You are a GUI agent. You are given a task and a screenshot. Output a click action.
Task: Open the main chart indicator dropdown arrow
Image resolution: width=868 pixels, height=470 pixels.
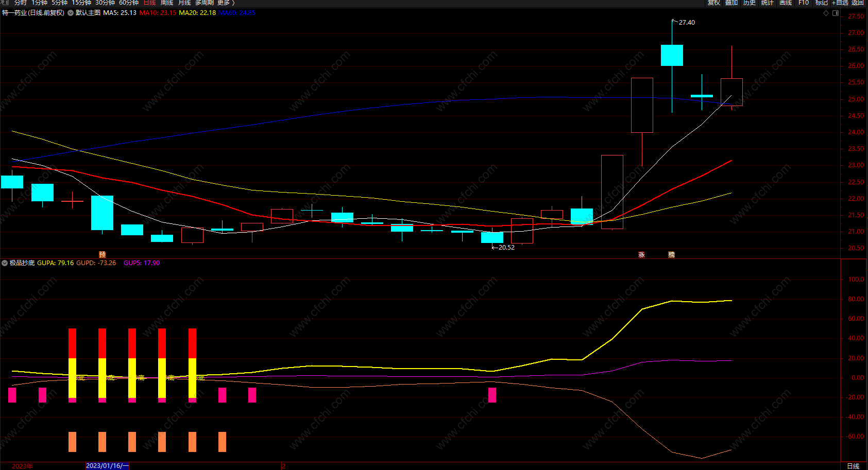point(70,13)
